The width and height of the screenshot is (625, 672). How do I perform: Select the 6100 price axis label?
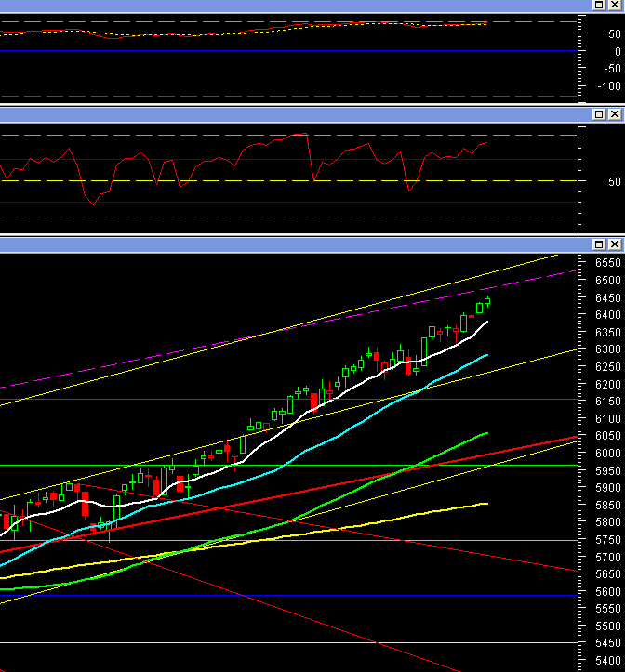point(608,419)
